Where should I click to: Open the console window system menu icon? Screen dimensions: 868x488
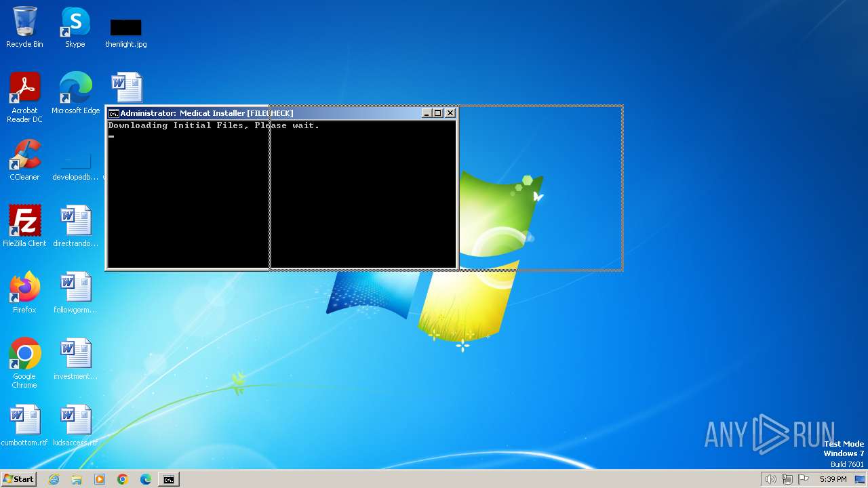pos(113,113)
